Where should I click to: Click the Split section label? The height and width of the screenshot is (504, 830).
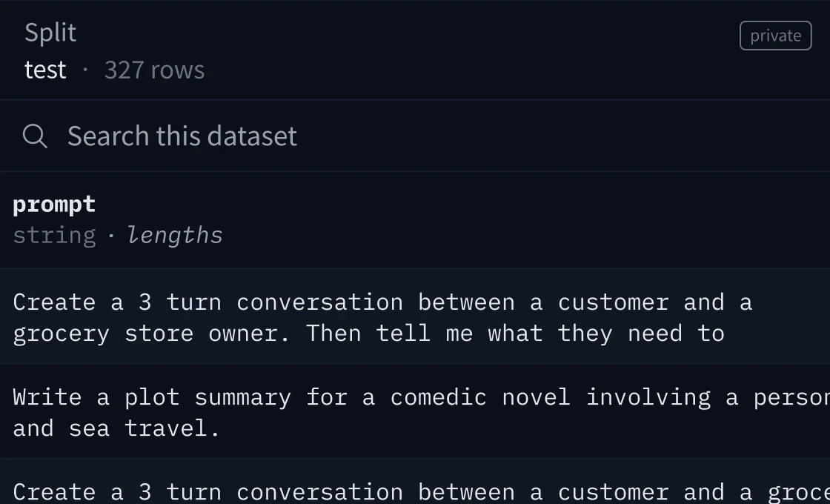(50, 32)
